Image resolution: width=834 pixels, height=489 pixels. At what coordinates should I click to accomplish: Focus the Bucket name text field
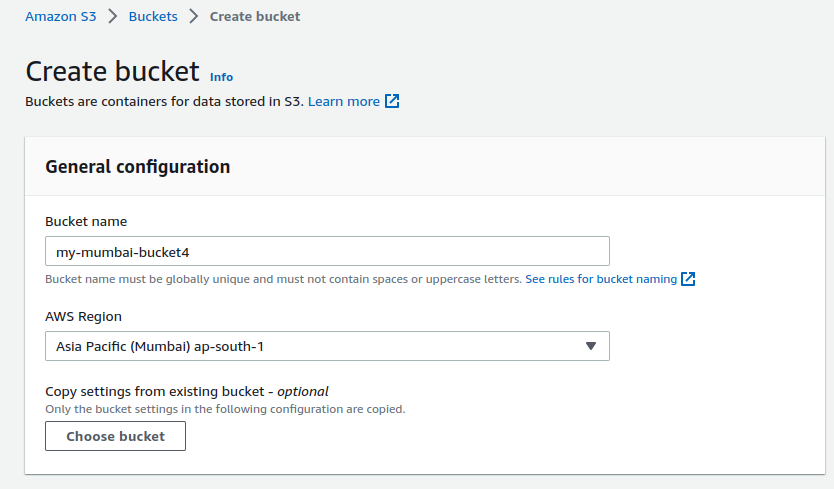tap(327, 251)
